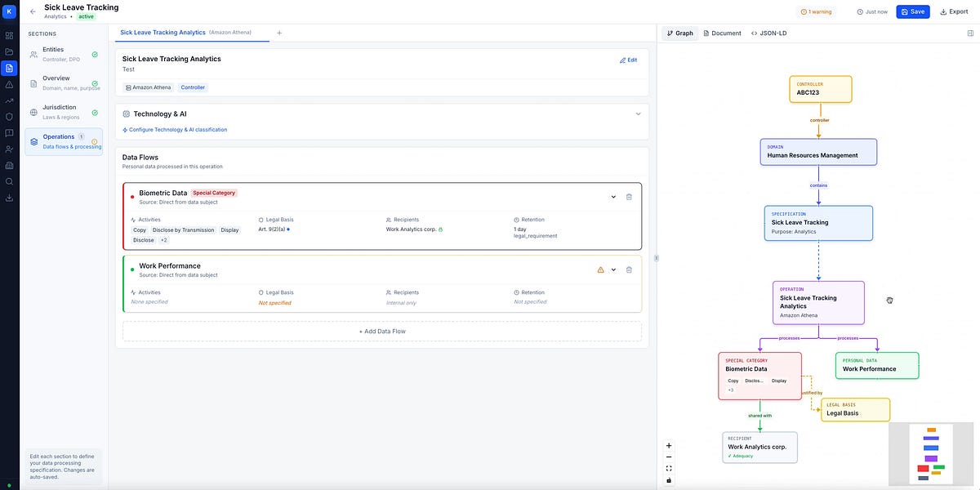980x490 pixels.
Task: Select the highlighted document icon in sidebar
Action: click(9, 68)
